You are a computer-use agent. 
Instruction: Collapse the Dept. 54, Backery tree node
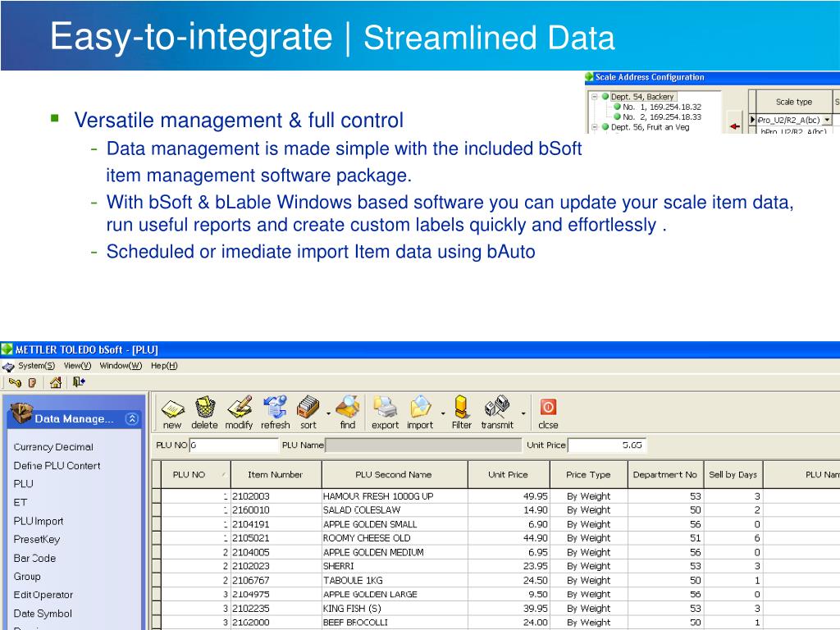(x=594, y=97)
